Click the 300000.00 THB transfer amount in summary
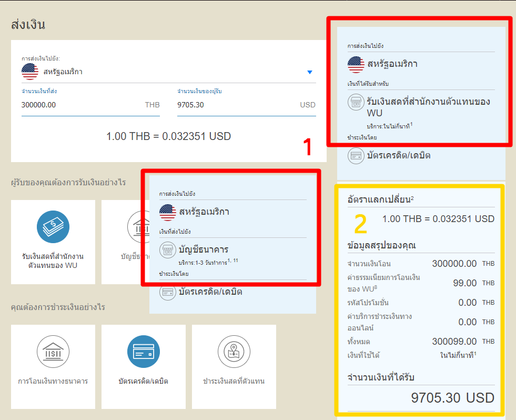This screenshot has width=516, height=420. pos(463,264)
